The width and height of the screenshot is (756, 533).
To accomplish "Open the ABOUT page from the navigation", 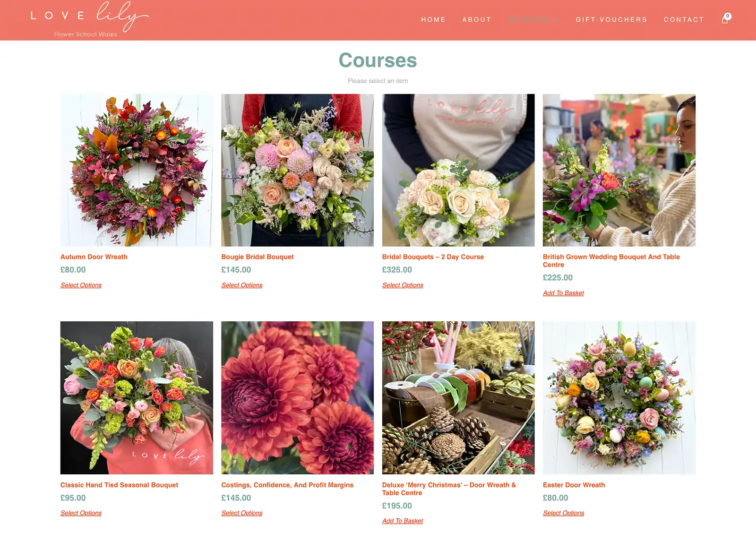I will tap(477, 20).
